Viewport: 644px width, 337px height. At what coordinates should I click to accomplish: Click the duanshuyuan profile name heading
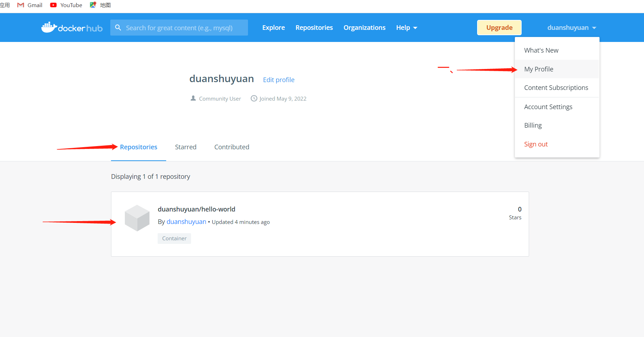tap(222, 79)
